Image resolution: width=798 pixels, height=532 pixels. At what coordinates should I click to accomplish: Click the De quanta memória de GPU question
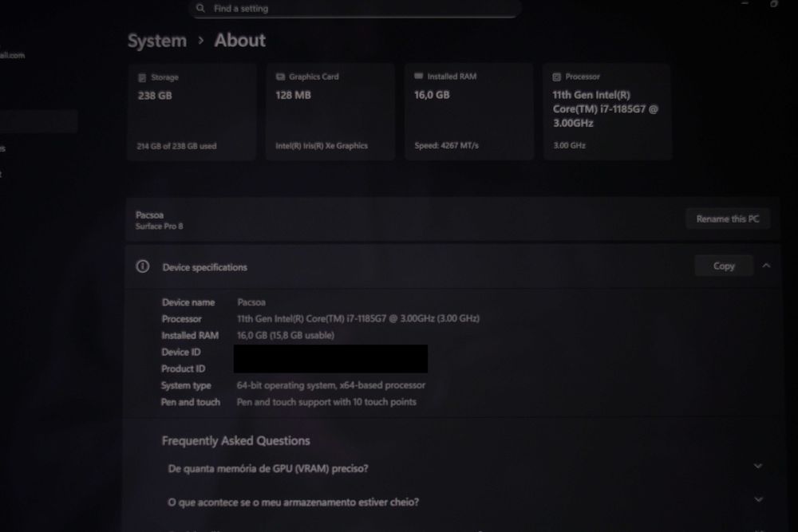(x=267, y=468)
